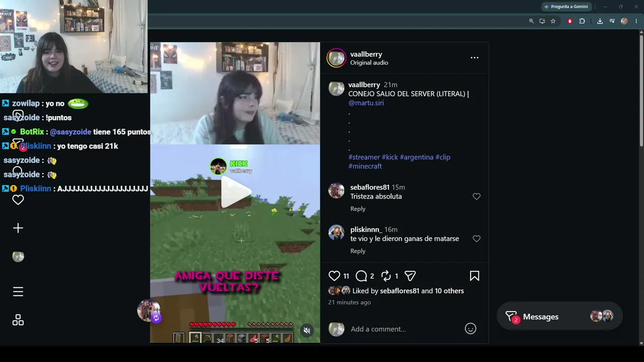Like the comment 'Tristeza absoluta'
The image size is (644, 362).
point(476,197)
